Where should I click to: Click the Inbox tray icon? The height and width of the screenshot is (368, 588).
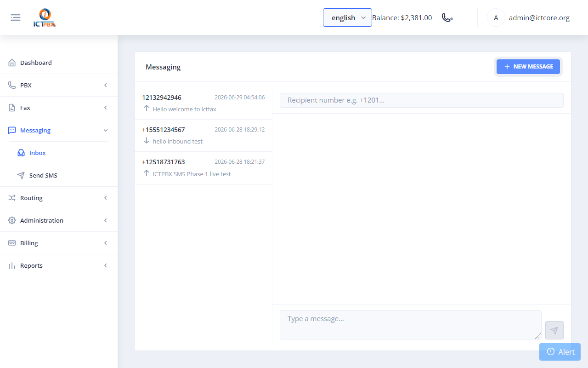coord(21,153)
